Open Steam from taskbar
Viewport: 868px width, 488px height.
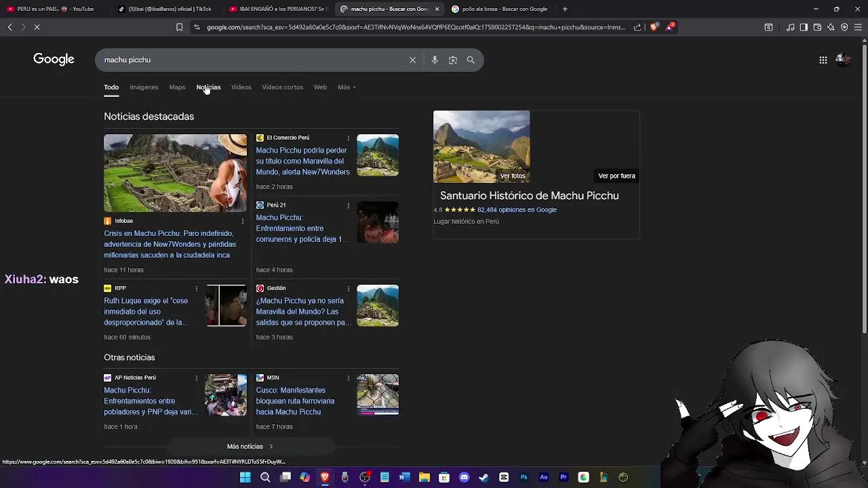click(484, 477)
